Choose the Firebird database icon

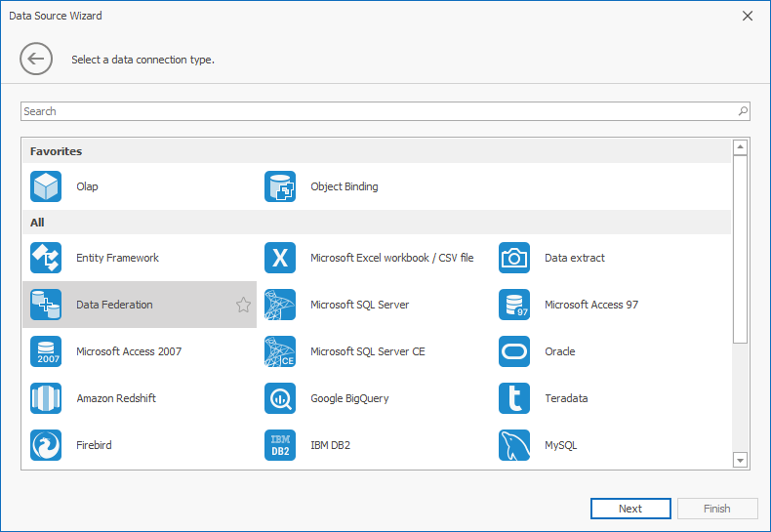point(46,445)
